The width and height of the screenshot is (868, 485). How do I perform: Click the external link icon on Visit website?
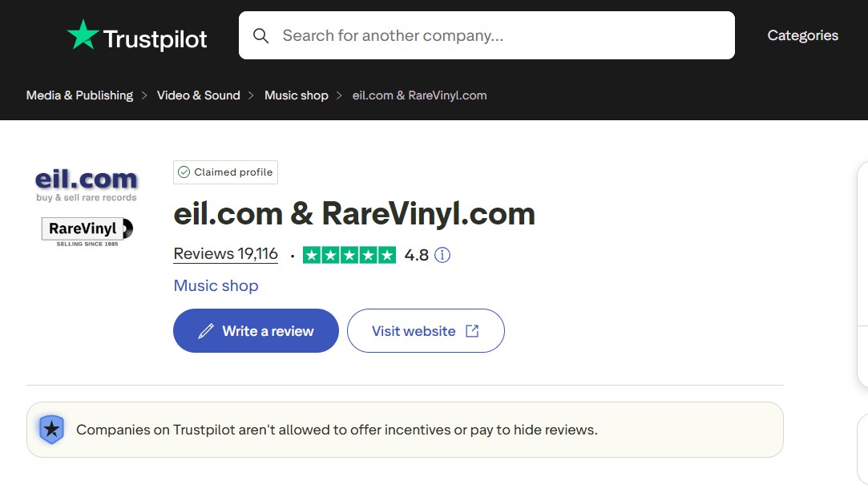pyautogui.click(x=472, y=331)
